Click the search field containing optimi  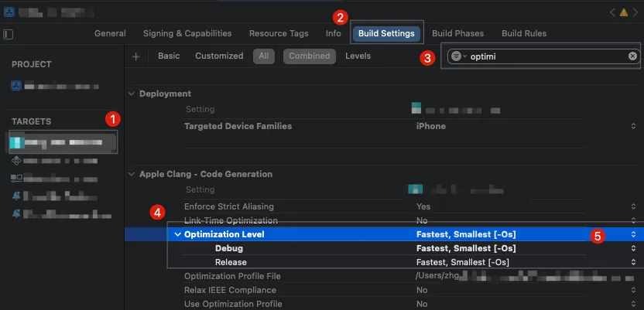(x=546, y=56)
